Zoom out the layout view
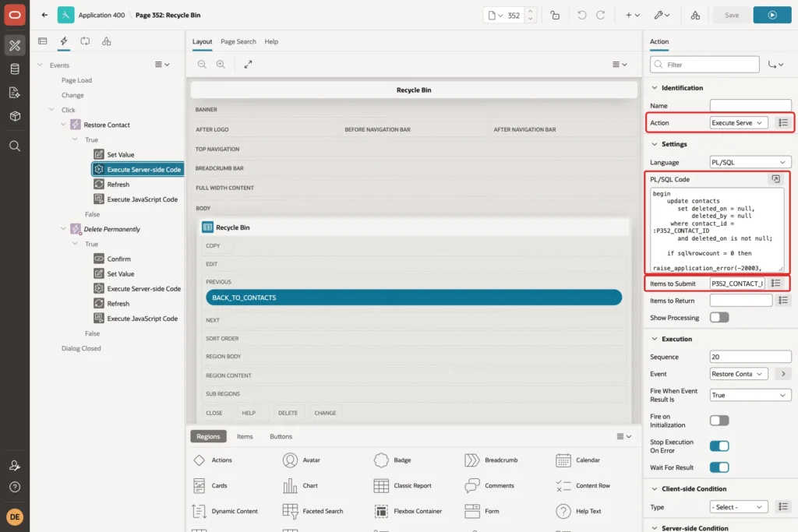Viewport: 798px width, 532px height. pos(202,64)
